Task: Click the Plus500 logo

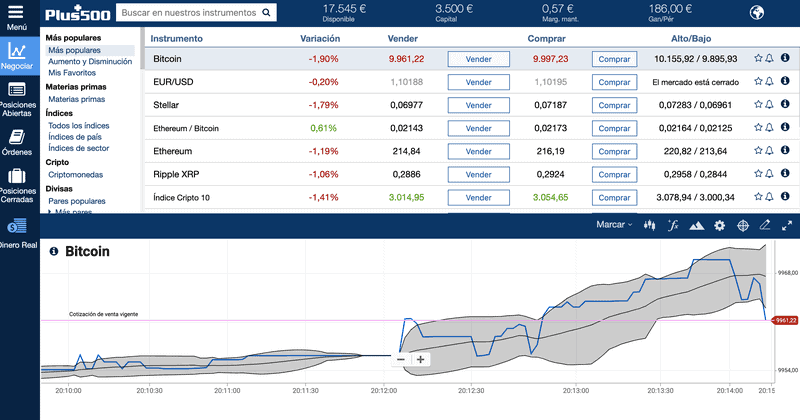Action: tap(78, 13)
